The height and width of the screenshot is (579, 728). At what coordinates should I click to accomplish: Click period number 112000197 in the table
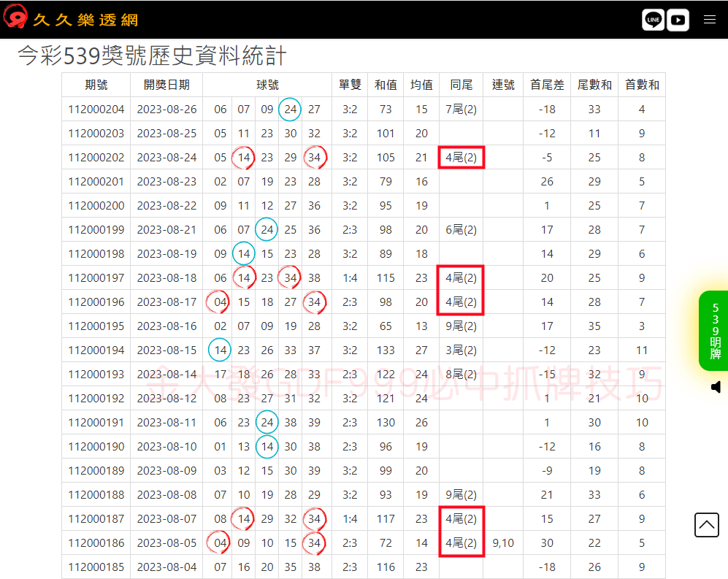[x=97, y=277]
